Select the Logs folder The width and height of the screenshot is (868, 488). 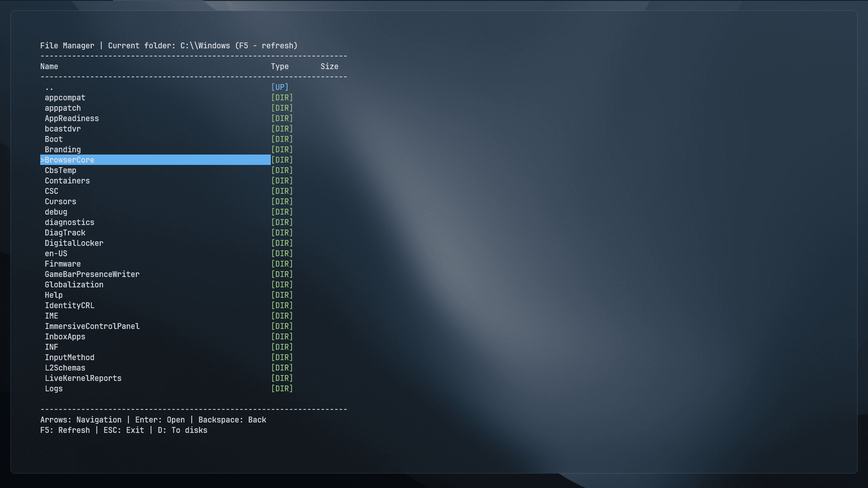(x=54, y=389)
